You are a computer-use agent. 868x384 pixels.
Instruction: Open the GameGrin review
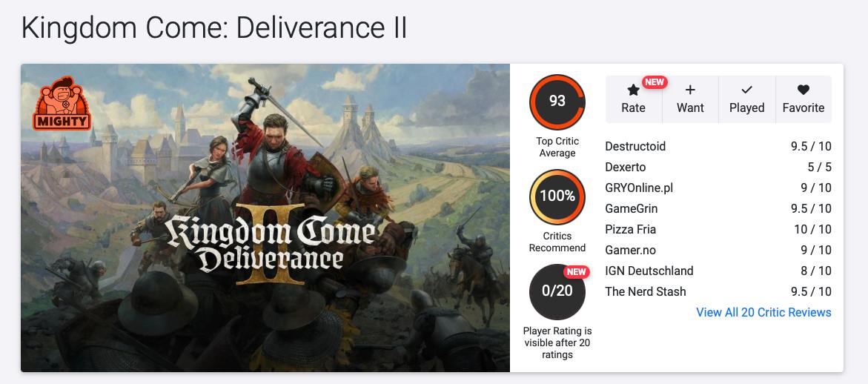tap(632, 208)
